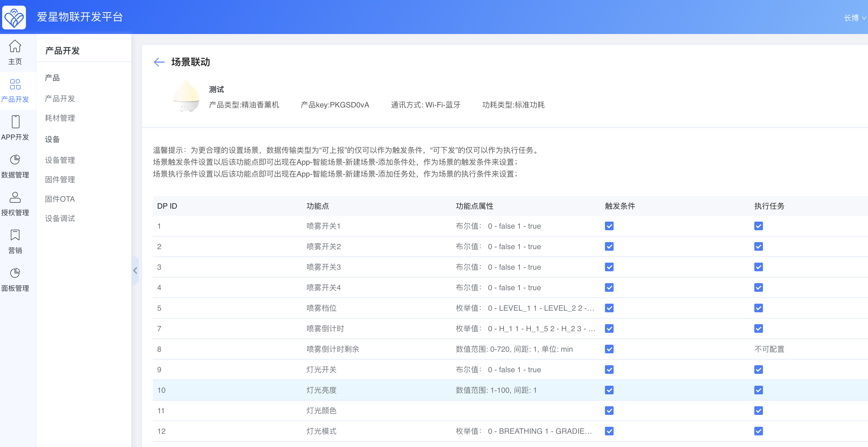Toggle 触发条件 for 喷雾开关3
Image resolution: width=868 pixels, height=447 pixels.
pyautogui.click(x=609, y=267)
